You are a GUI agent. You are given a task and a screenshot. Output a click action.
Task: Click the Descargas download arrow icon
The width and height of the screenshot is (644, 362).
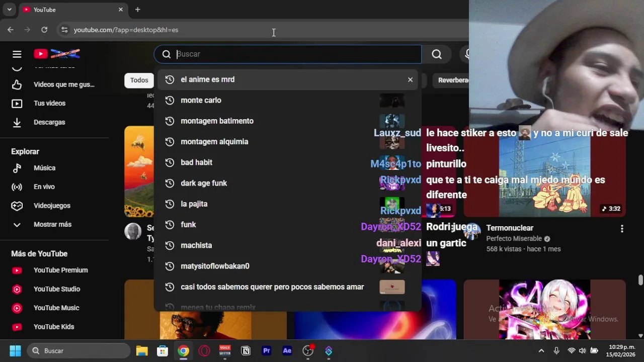17,122
